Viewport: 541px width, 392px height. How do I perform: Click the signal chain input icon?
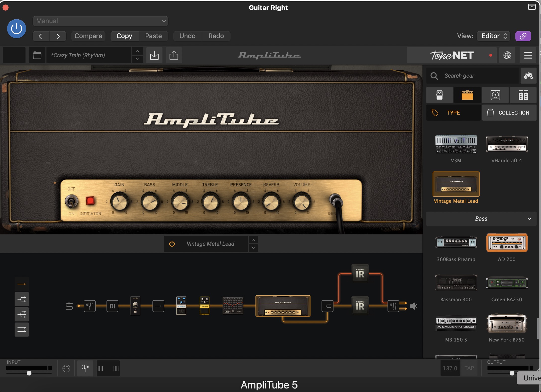(69, 306)
